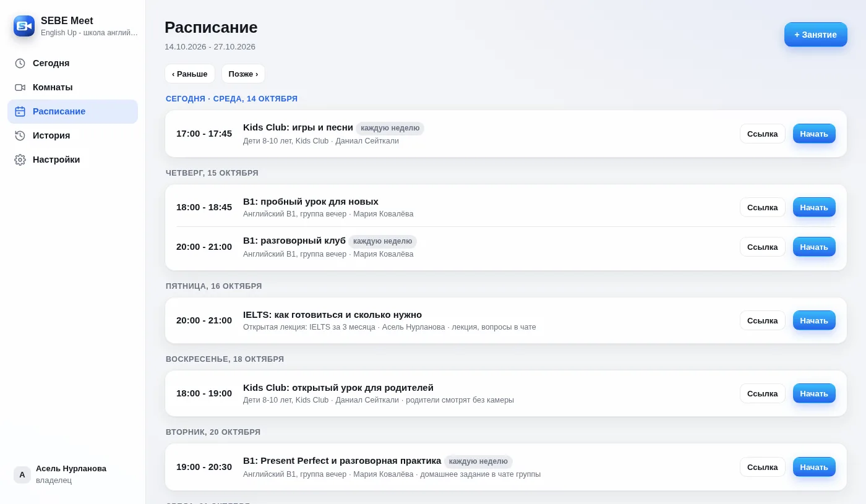Click the 19:00 - 20:30 time slot
The width and height of the screenshot is (866, 504).
click(204, 467)
